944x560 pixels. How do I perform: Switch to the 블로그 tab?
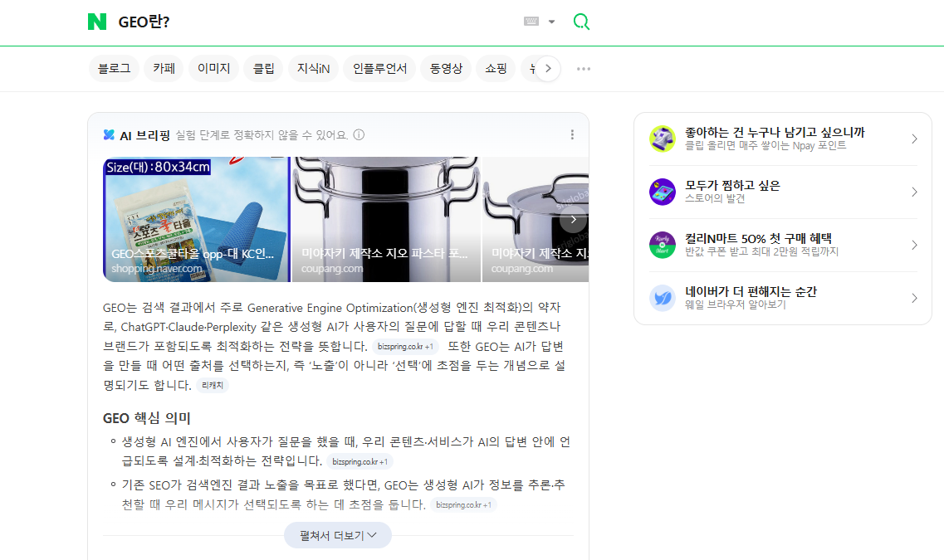[x=114, y=69]
